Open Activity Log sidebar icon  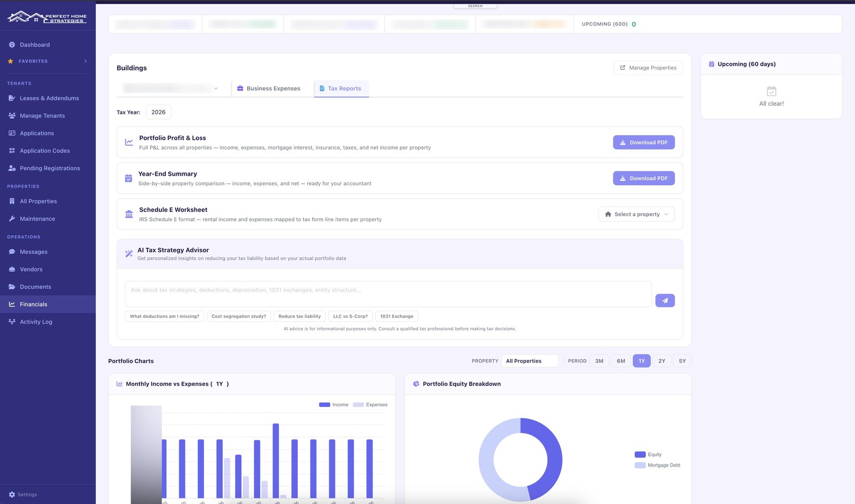(x=12, y=322)
